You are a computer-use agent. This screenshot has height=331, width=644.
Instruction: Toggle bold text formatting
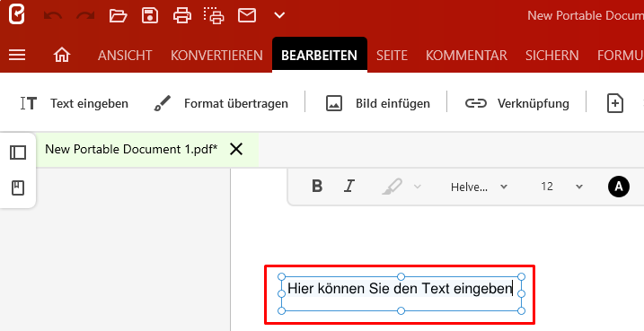317,187
